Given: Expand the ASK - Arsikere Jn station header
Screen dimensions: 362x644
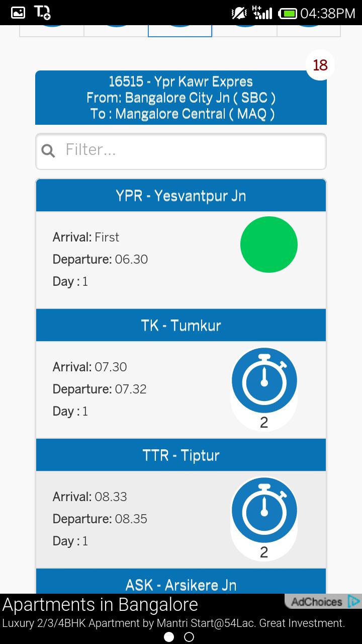Looking at the screenshot, I should tap(180, 584).
